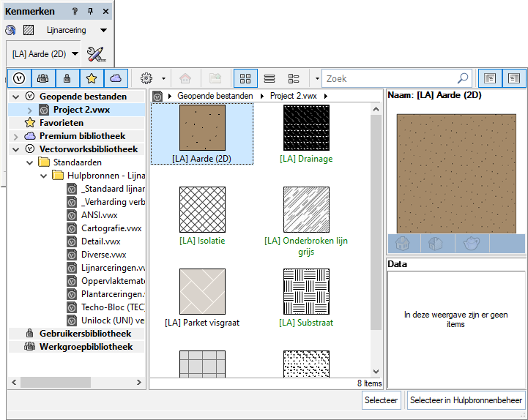Click the user library lock filter icon

point(67,78)
